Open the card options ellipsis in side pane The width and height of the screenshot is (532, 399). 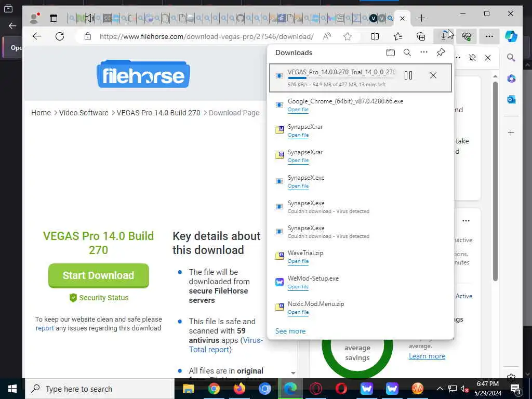(466, 221)
